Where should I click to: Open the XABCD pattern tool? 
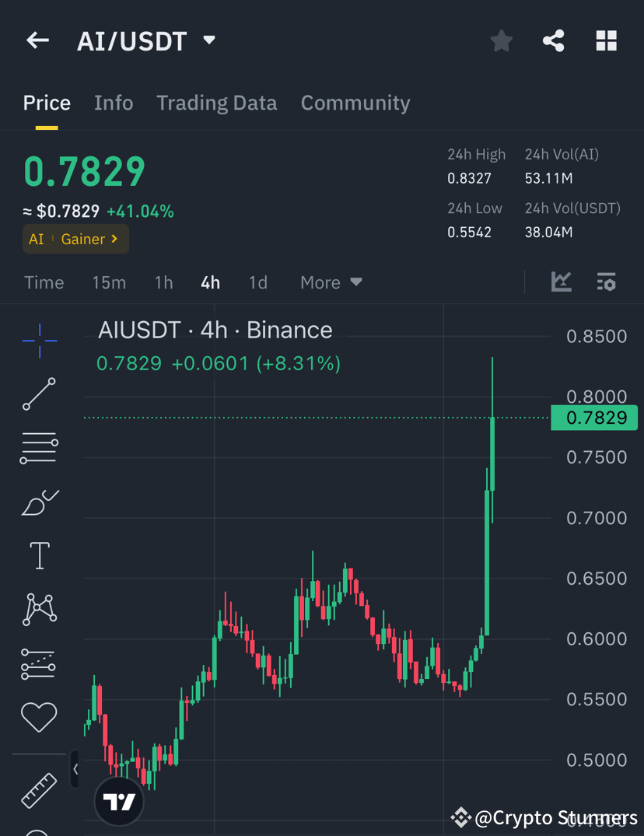[39, 609]
